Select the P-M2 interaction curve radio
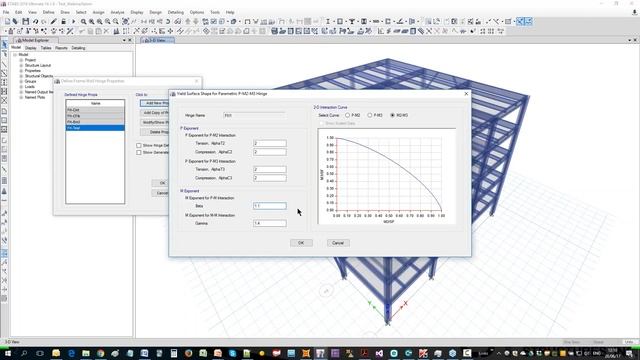The height and width of the screenshot is (360, 640). coord(348,116)
